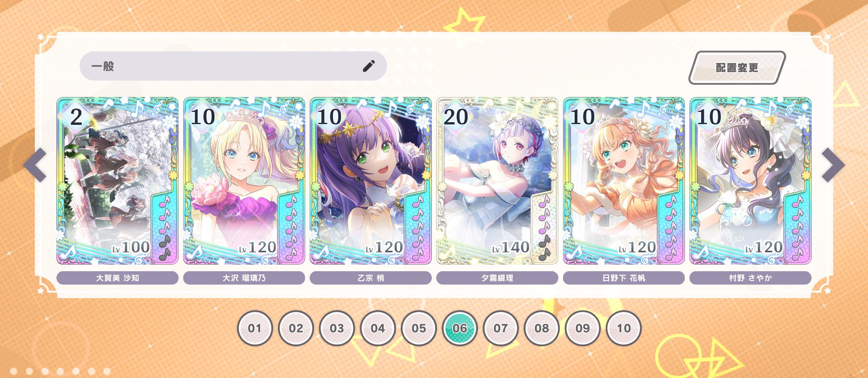
Task: Switch to deck slot 07
Action: [501, 328]
